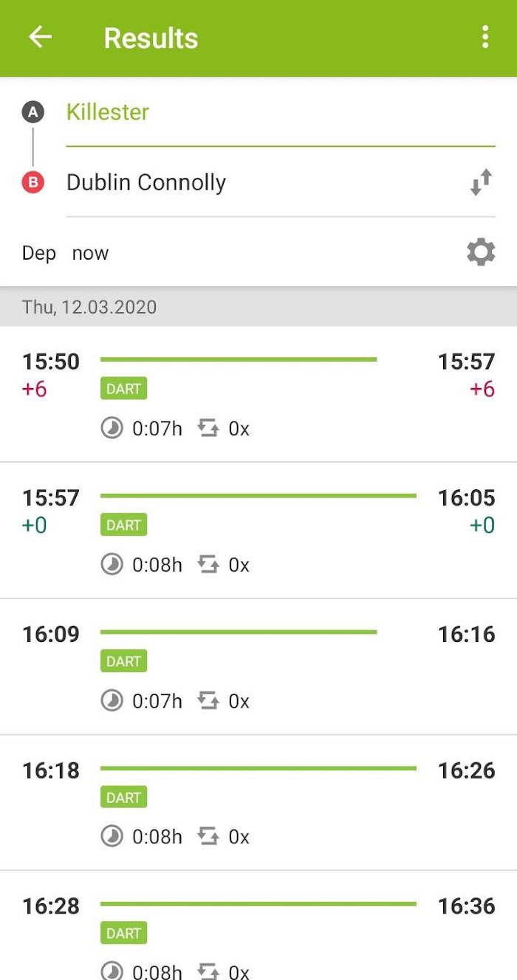
Task: Go back using the left arrow
Action: [x=40, y=38]
